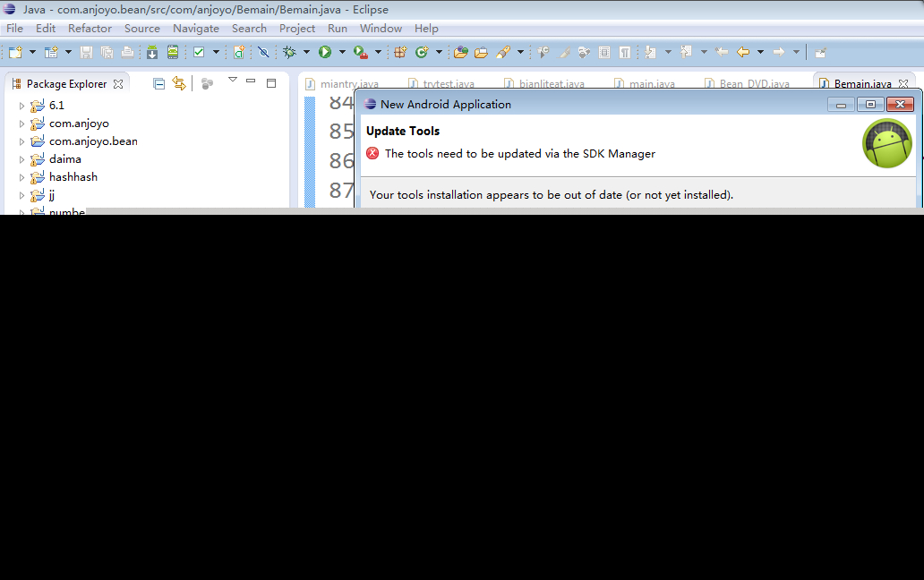The height and width of the screenshot is (580, 924).
Task: Expand the daima project node
Action: pos(21,159)
